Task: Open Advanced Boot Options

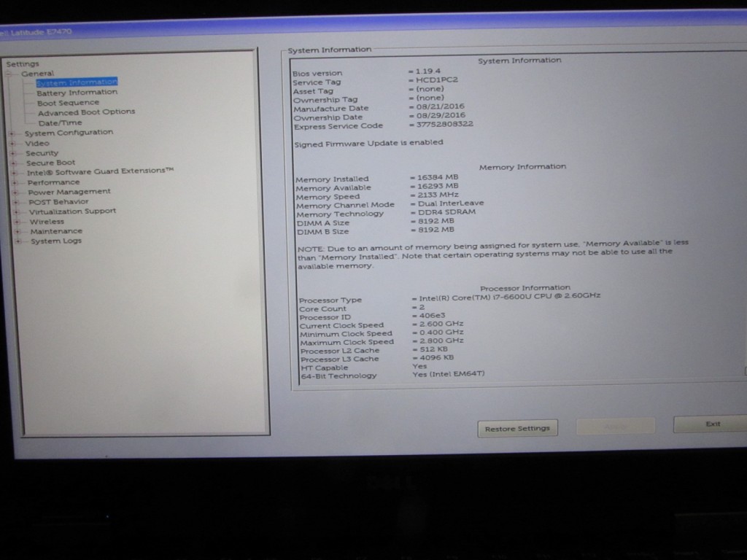Action: pos(86,112)
